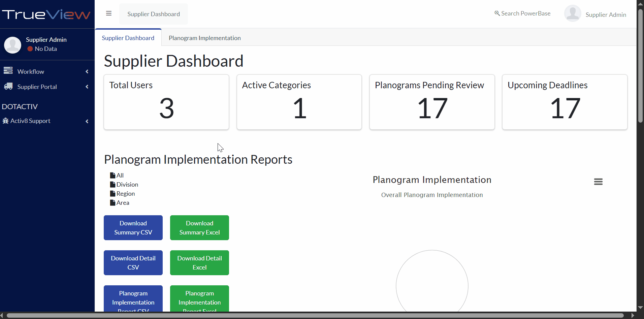Click the Supplier Portal truck icon

click(x=8, y=86)
